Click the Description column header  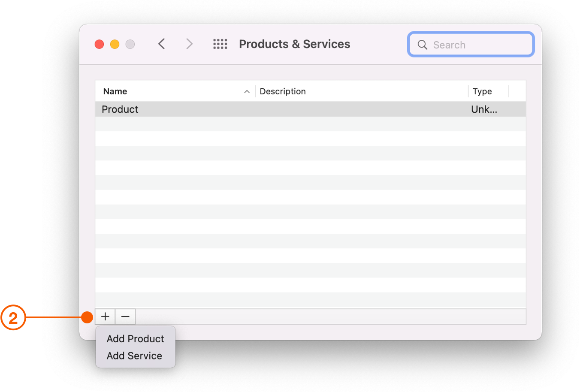tap(282, 91)
